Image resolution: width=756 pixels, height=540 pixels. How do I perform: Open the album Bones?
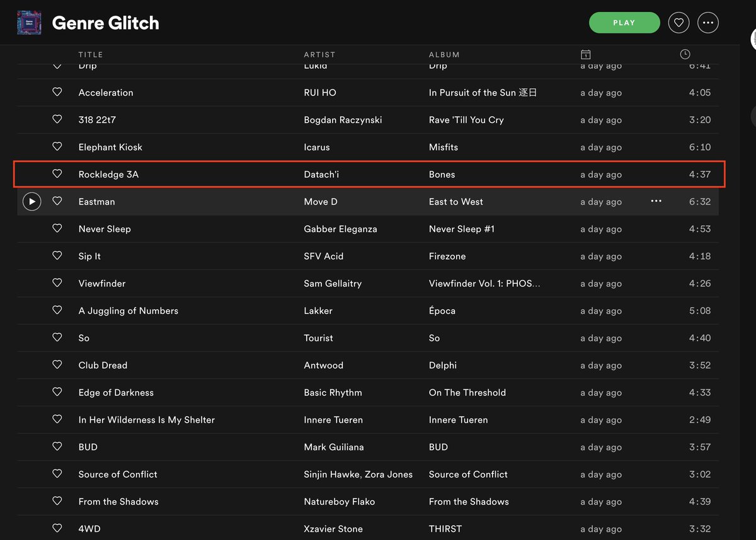point(442,175)
